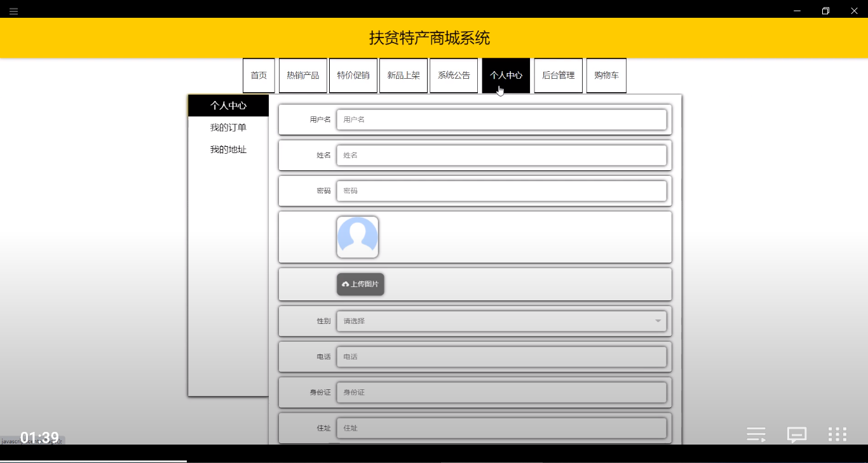Open 我的订单 in the sidebar
The height and width of the screenshot is (463, 868).
[x=229, y=128]
